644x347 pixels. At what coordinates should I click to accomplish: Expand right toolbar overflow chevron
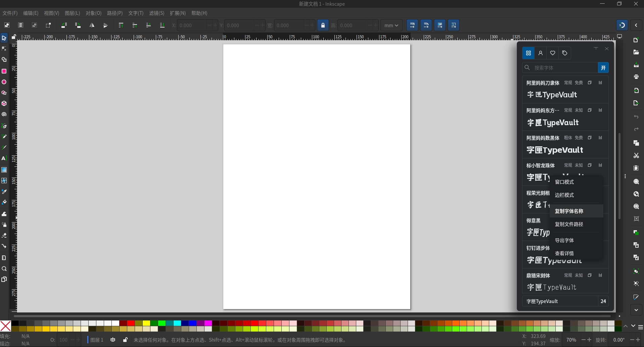click(x=636, y=310)
